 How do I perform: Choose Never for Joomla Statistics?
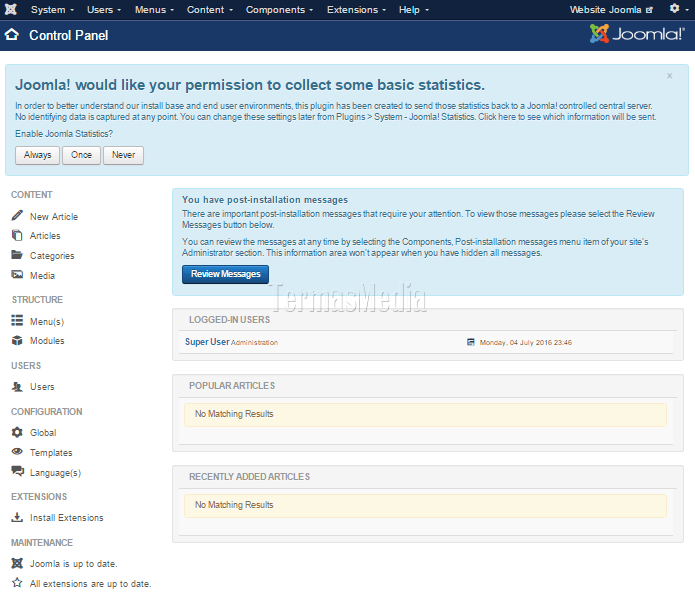pos(124,155)
